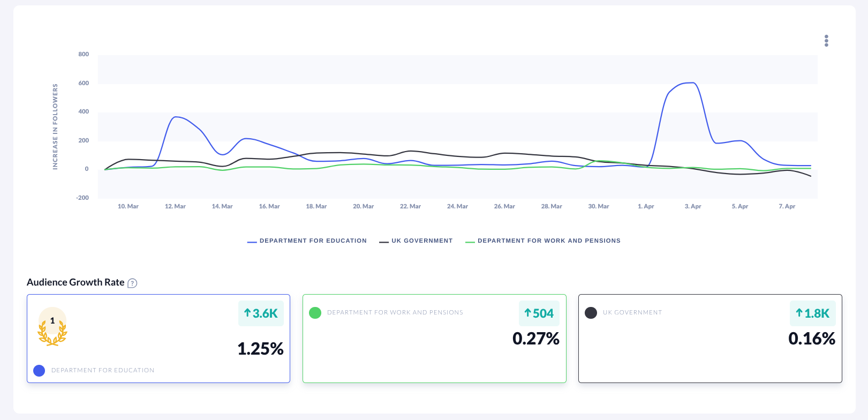Click the 12. Mar date on the x-axis

pyautogui.click(x=175, y=207)
